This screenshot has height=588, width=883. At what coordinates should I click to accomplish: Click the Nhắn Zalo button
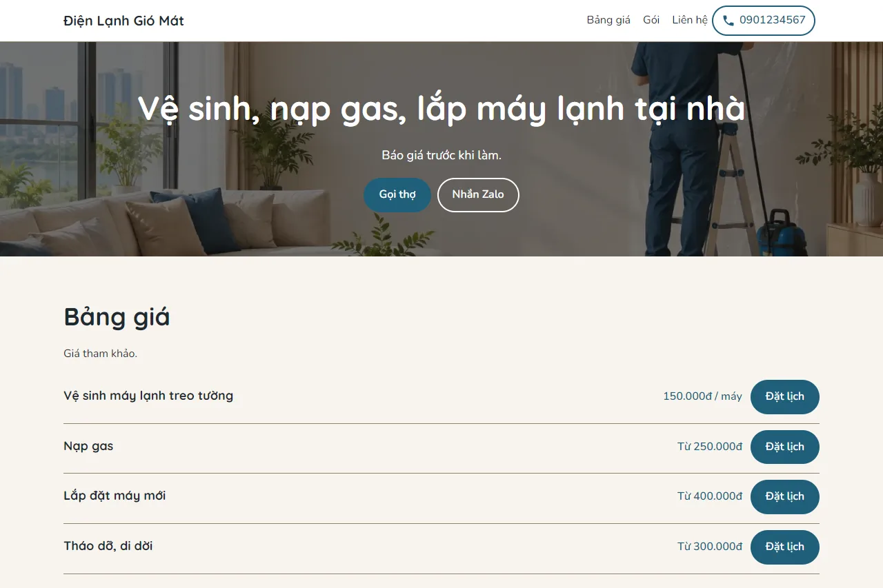[x=478, y=195]
